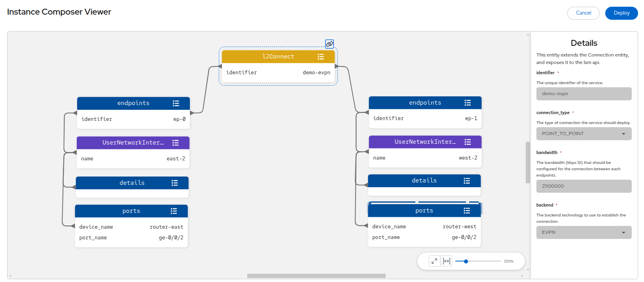This screenshot has width=644, height=282.
Task: Open the backend EVPN dropdown
Action: 584,232
